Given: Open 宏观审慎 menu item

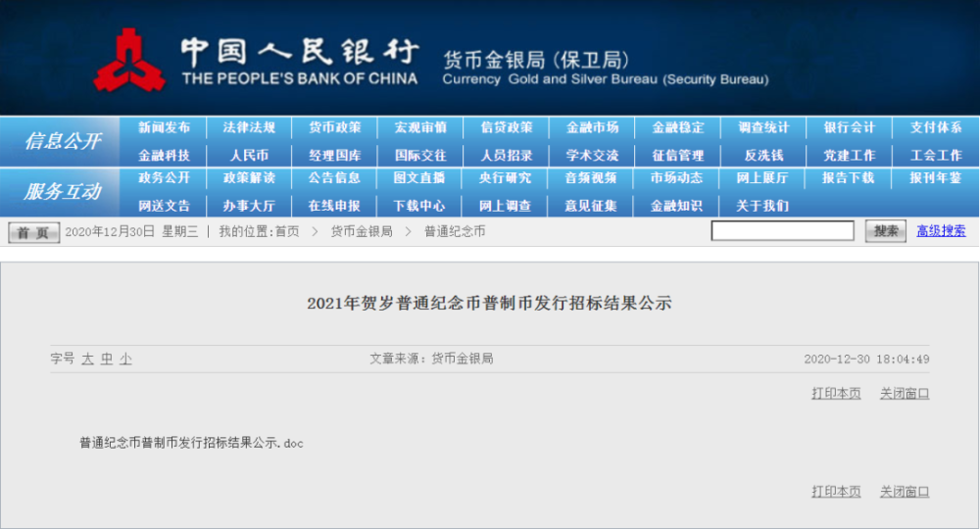Looking at the screenshot, I should 420,127.
